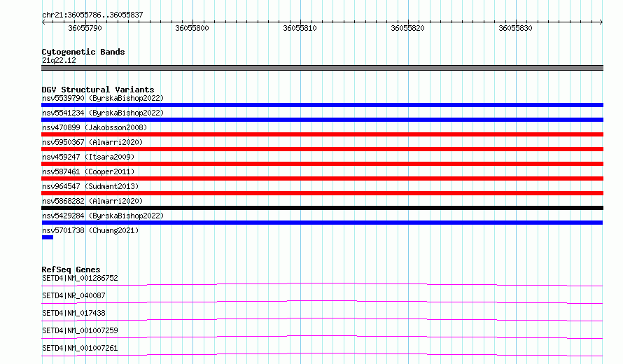623x364 pixels.
Task: Select the red bar under nsv5950367
Action: (x=322, y=149)
